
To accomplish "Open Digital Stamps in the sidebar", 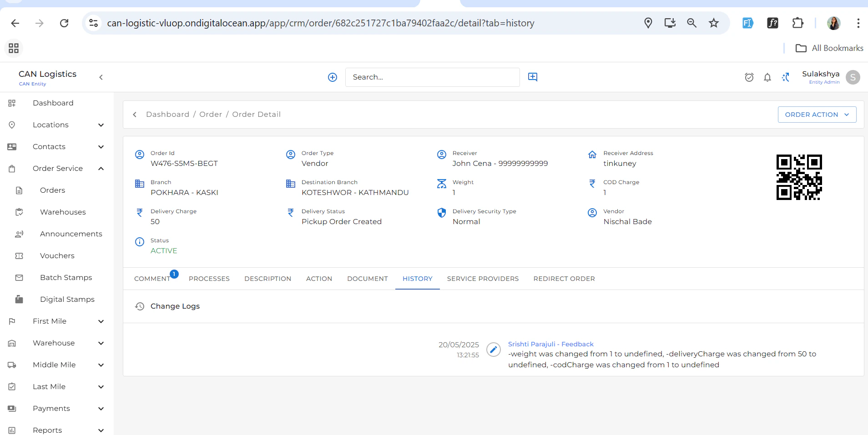I will coord(57,300).
